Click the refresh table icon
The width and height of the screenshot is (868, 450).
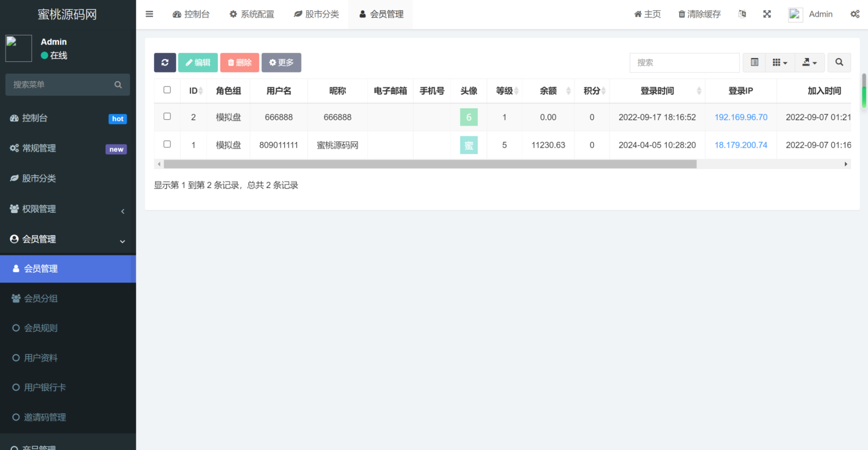(165, 62)
